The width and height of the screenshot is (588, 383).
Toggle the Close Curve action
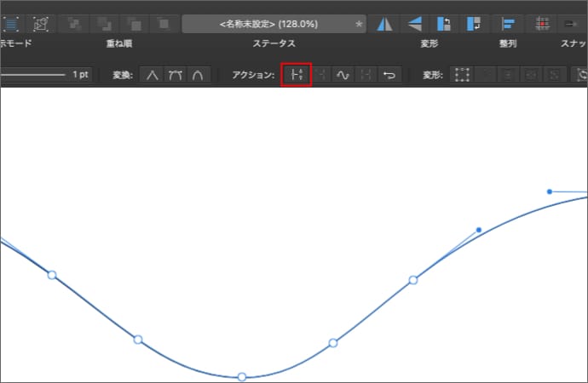coord(320,75)
